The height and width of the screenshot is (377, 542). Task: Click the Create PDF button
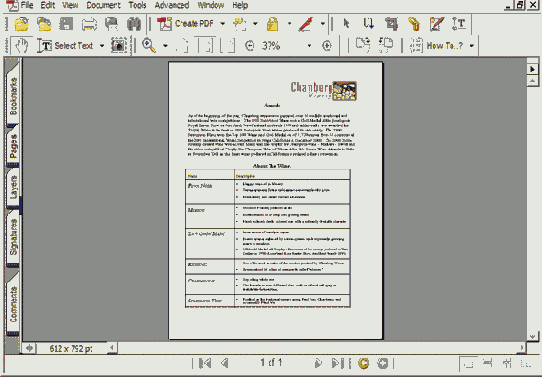(186, 24)
